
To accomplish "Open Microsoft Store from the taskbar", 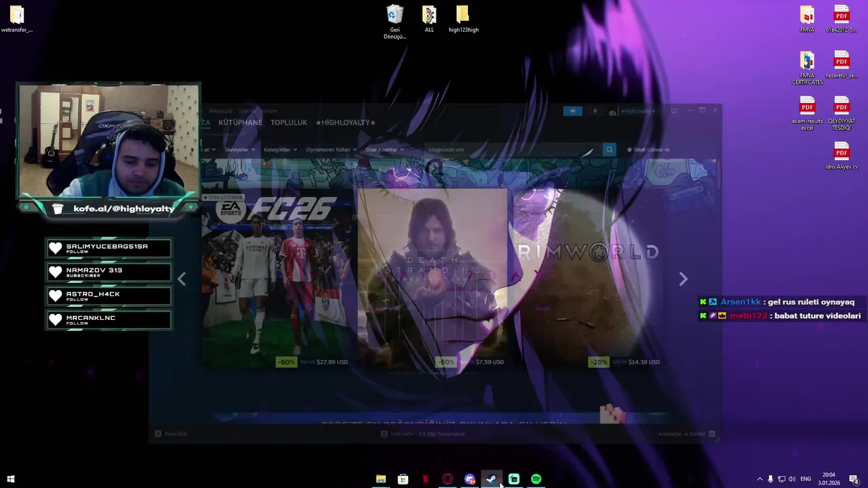I will click(x=403, y=479).
